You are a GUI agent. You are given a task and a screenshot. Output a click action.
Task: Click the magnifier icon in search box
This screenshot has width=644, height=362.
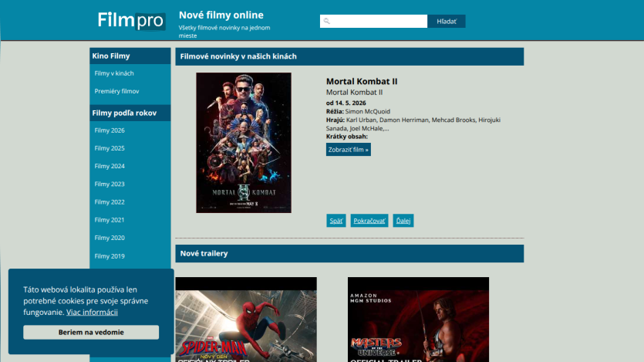[326, 21]
